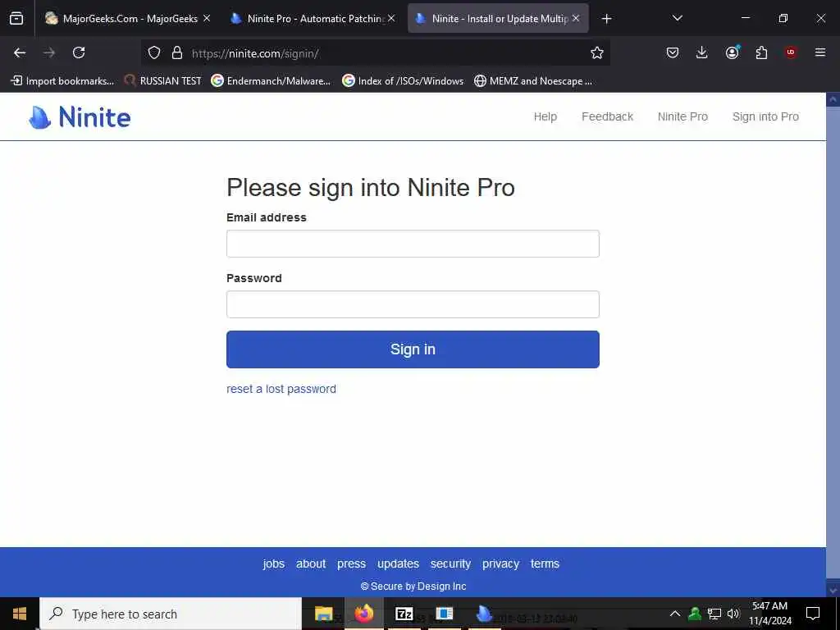Open the RUSSIAN TEST bookmark
This screenshot has width=840, height=630.
point(162,81)
